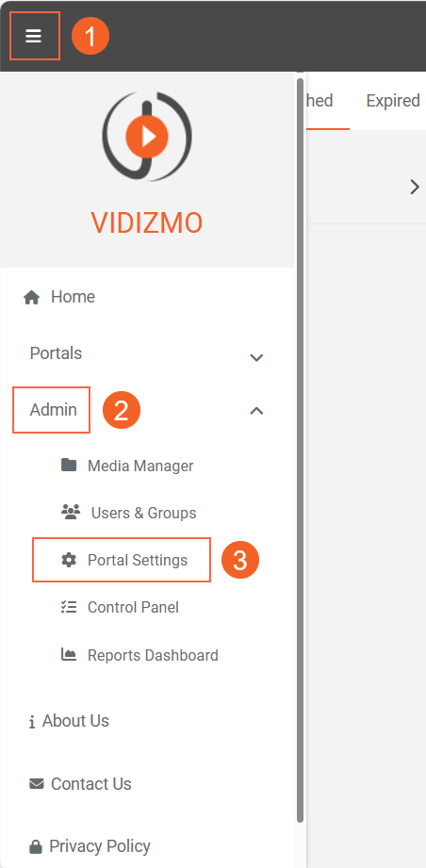426x868 pixels.
Task: Open the Reports Dashboard link
Action: (x=153, y=655)
